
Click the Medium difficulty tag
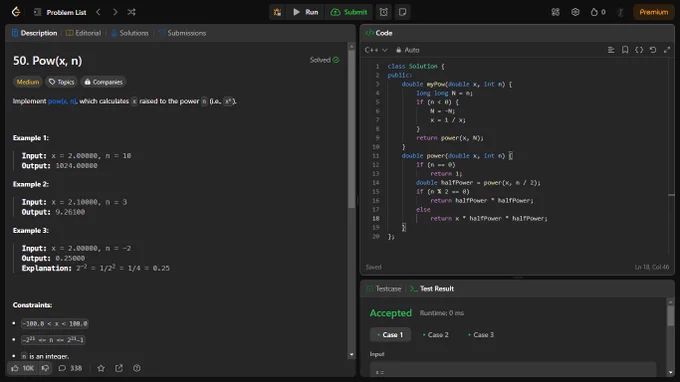click(28, 82)
